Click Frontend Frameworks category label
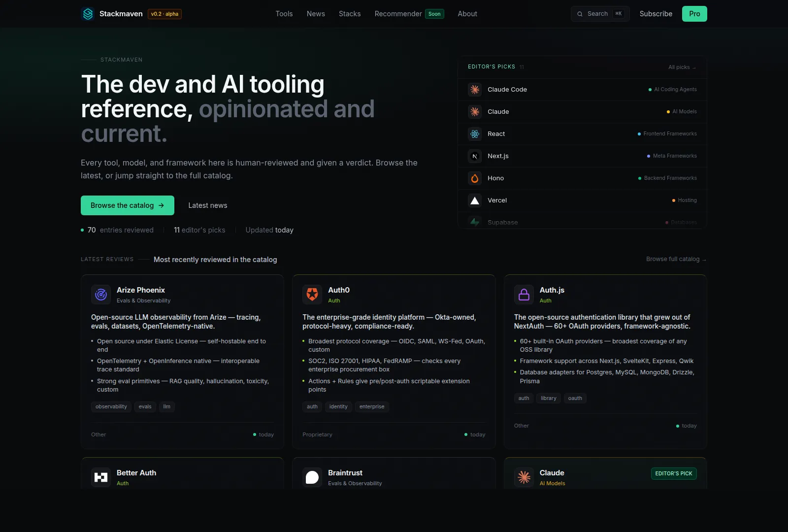 tap(670, 134)
